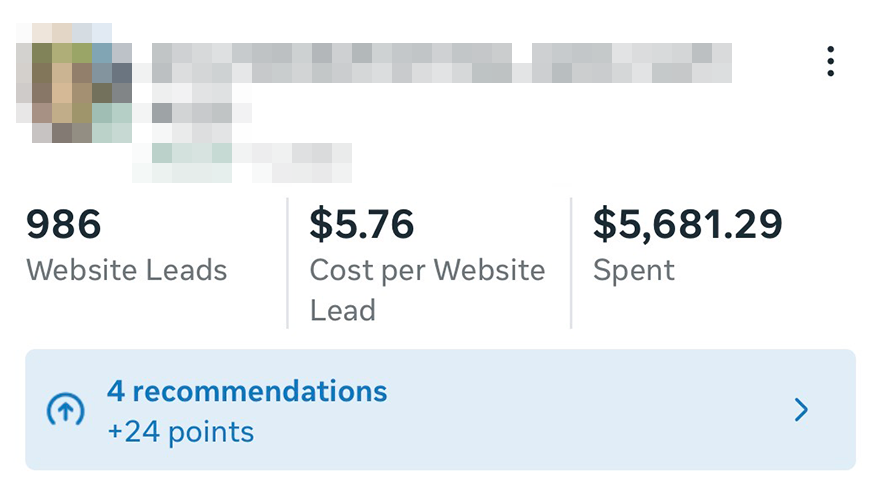Click the blurred green status badge
The width and height of the screenshot is (888, 491).
[x=191, y=153]
